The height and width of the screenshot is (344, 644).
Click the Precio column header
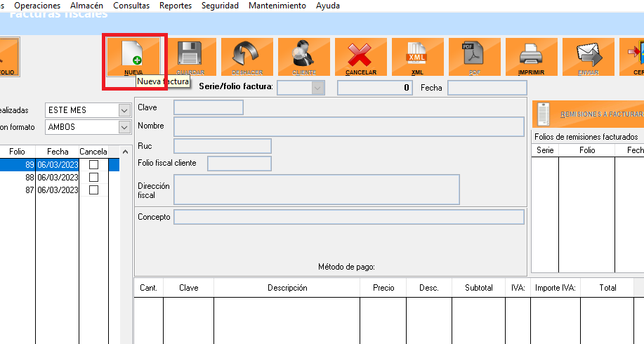[383, 288]
